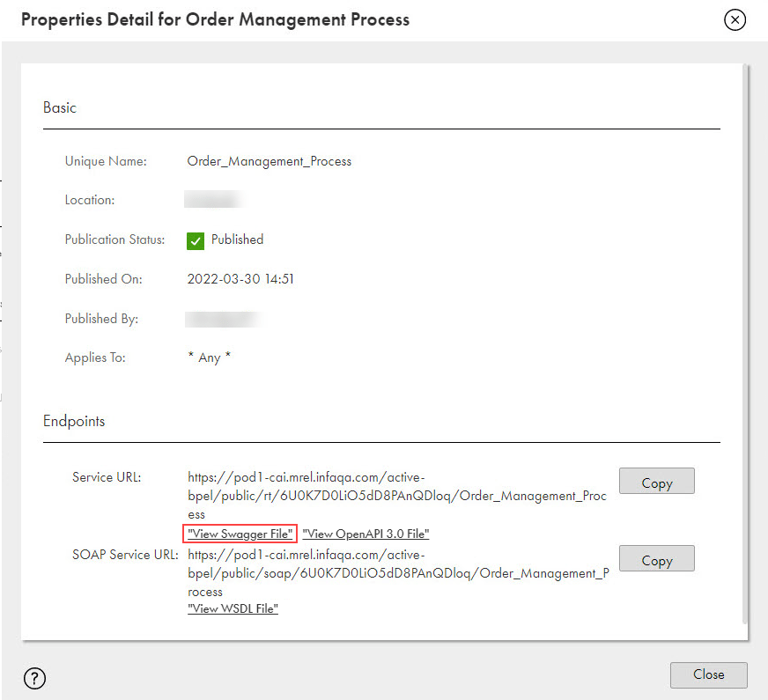This screenshot has height=700, width=768.
Task: Click the blurred Location value
Action: click(214, 199)
